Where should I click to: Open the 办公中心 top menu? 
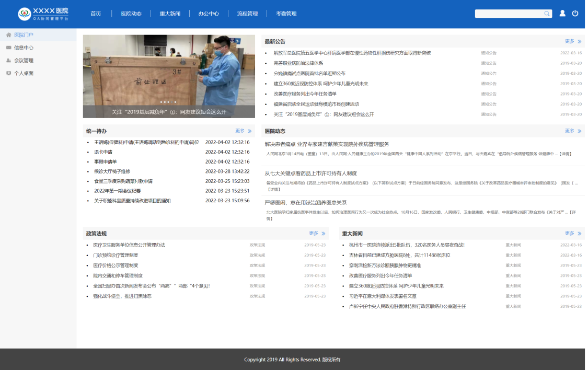[x=209, y=14]
